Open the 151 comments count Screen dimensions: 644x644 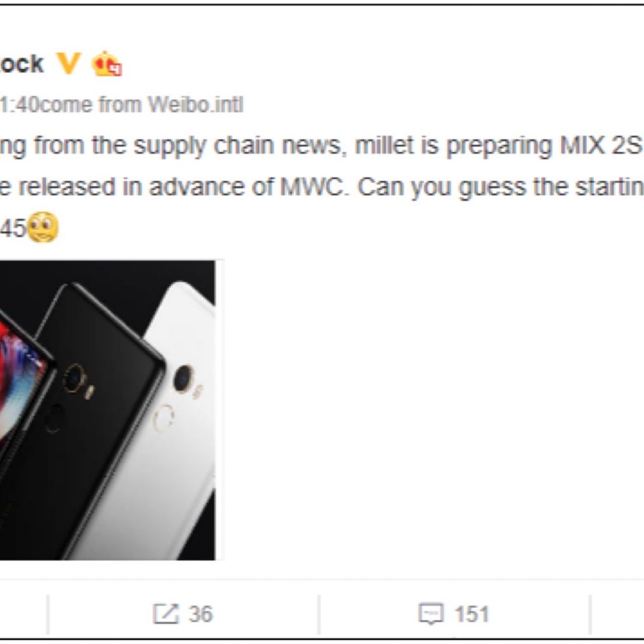tap(471, 614)
